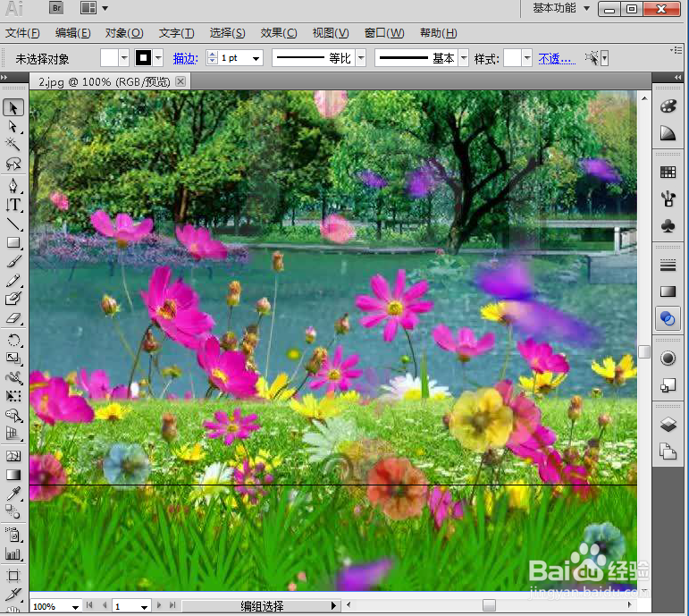Viewport: 689px width, 616px height.
Task: Select the Artboard tool
Action: (13, 576)
